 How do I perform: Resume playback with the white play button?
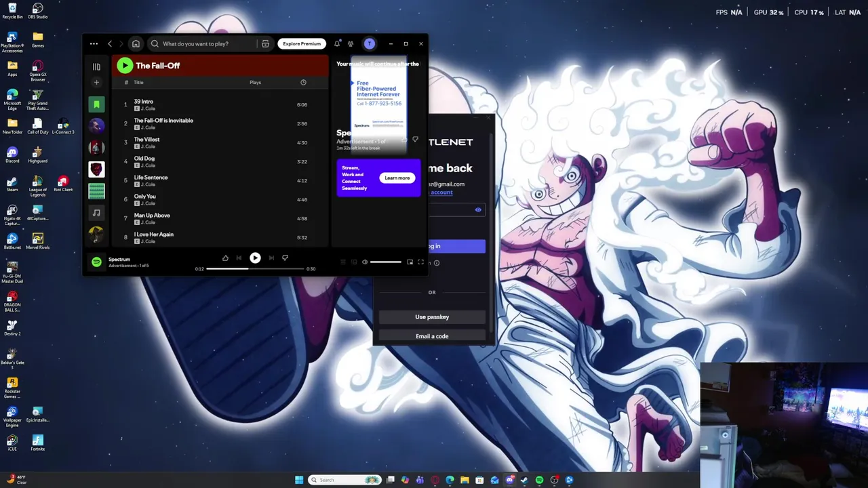tap(255, 258)
